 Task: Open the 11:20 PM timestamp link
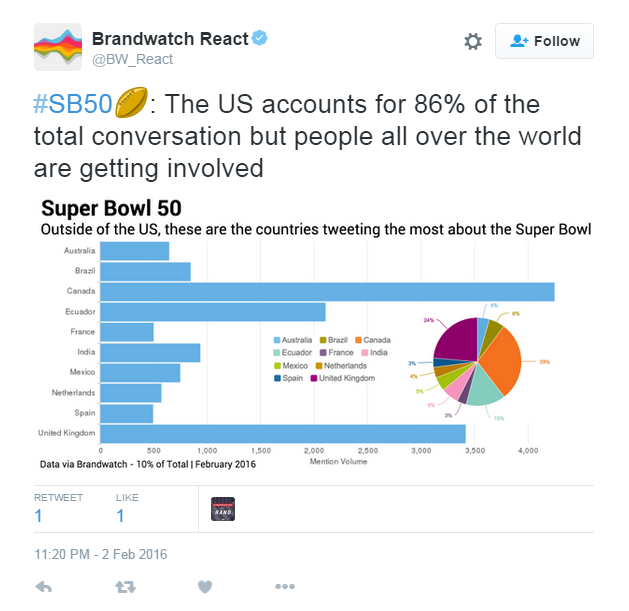101,554
